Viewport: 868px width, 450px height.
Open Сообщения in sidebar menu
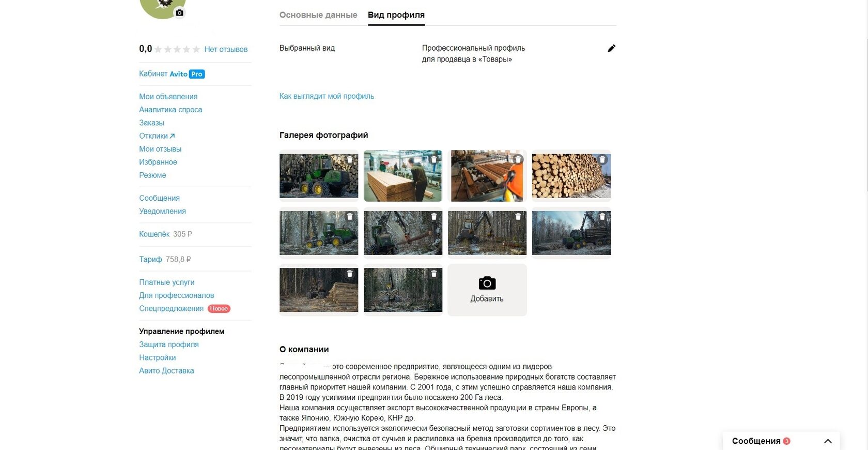[x=159, y=198]
